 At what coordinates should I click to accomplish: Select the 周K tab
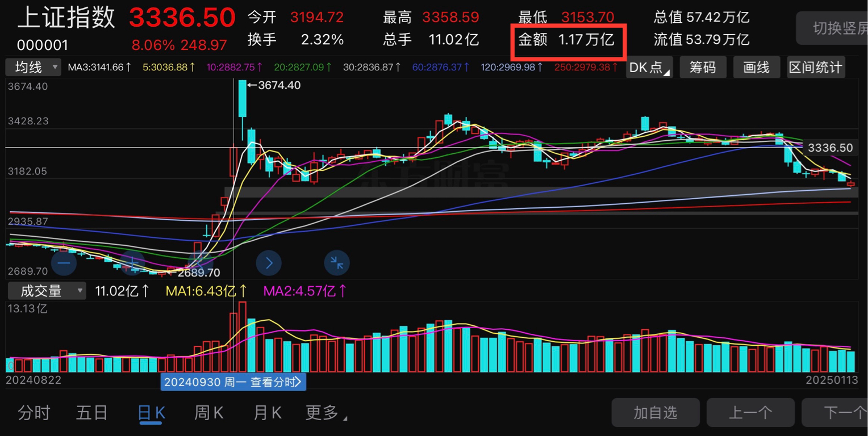209,413
